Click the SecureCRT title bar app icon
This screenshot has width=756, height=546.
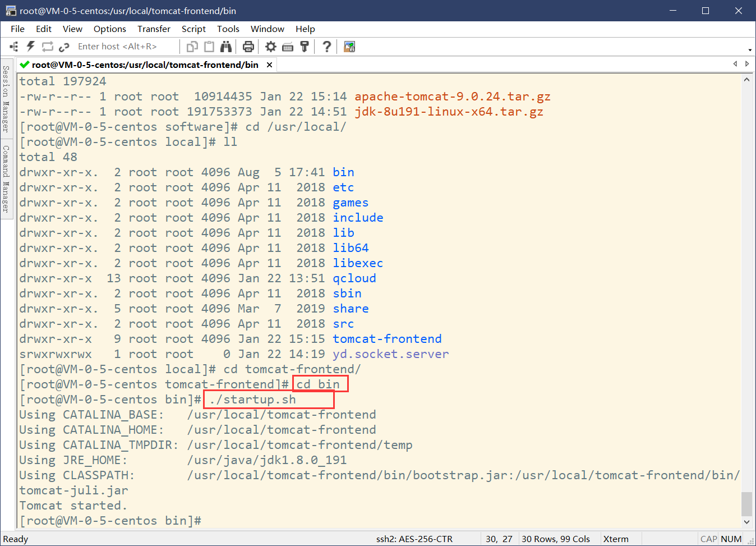11,11
